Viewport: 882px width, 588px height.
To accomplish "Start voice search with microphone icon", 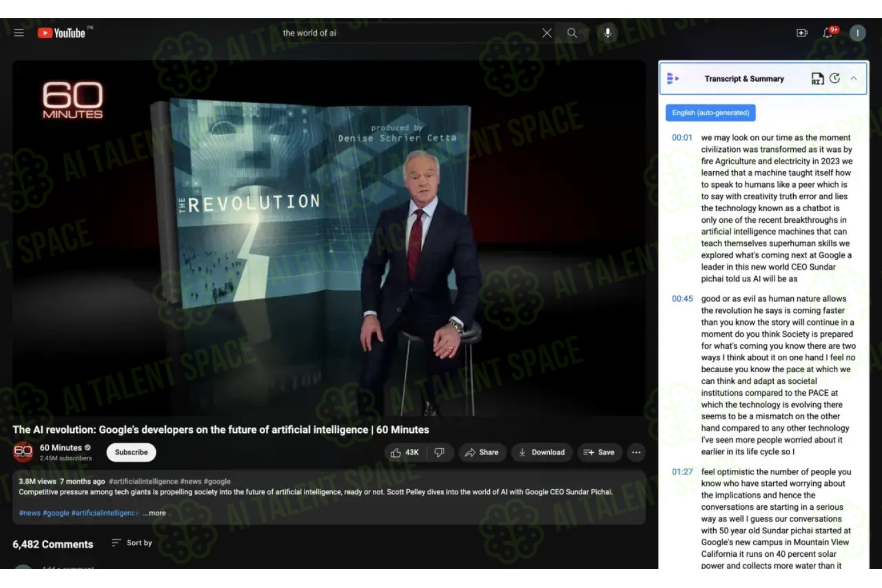I will point(608,33).
